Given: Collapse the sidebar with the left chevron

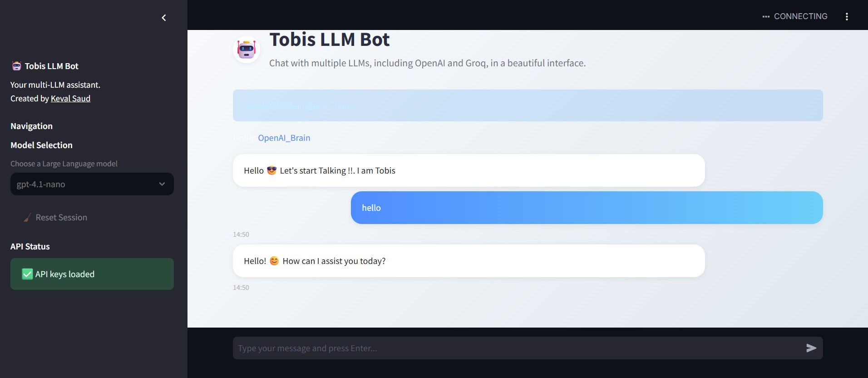Looking at the screenshot, I should pyautogui.click(x=164, y=18).
